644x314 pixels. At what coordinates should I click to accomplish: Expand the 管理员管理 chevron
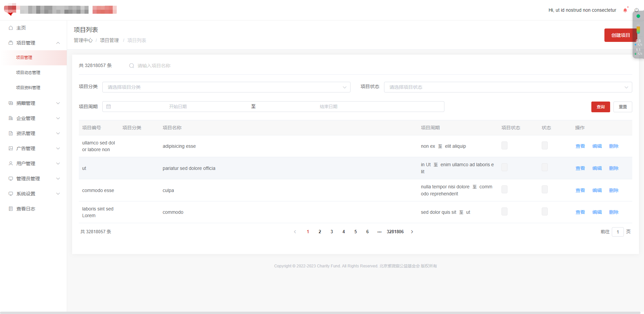(x=58, y=179)
